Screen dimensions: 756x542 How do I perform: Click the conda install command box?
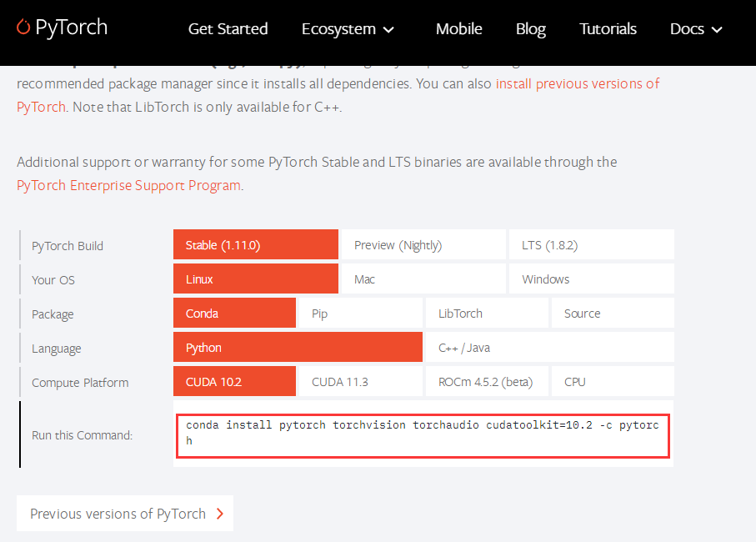click(x=423, y=434)
